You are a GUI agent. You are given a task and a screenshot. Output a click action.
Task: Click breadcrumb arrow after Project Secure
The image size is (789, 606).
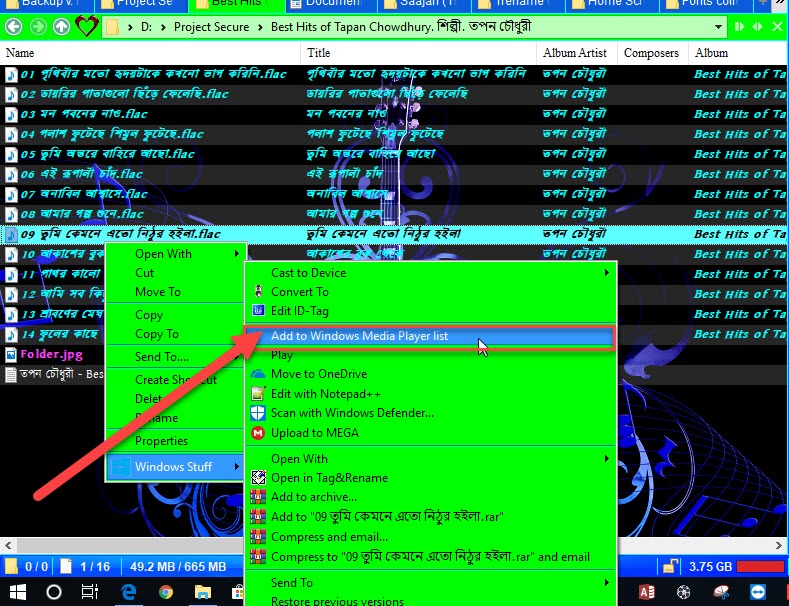point(260,27)
